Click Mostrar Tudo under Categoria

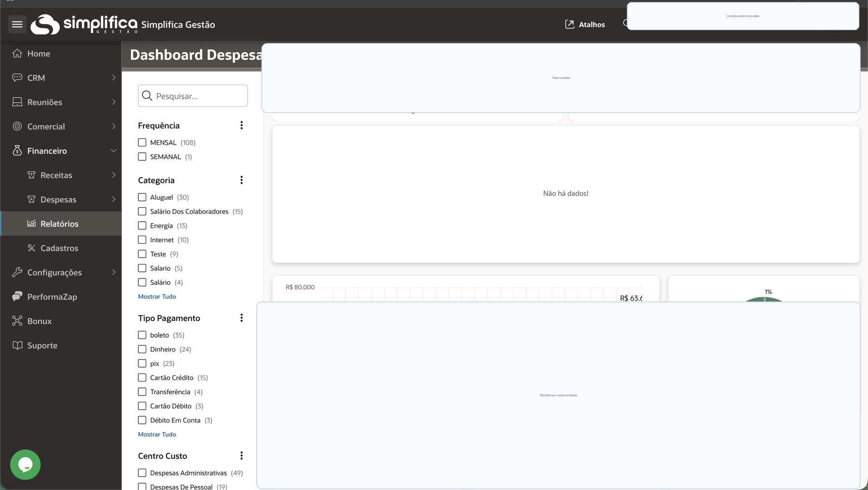coord(157,296)
